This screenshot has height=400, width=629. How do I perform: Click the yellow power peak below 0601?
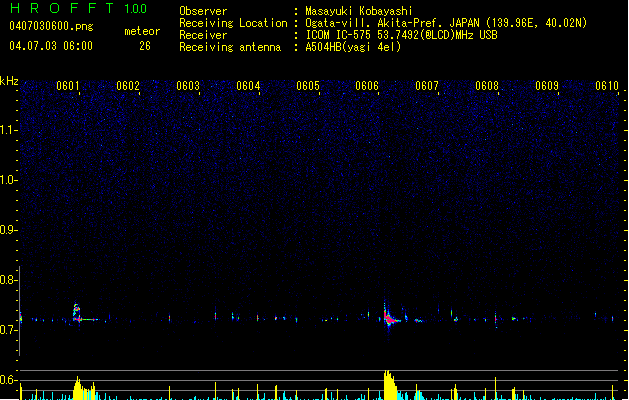coord(83,388)
